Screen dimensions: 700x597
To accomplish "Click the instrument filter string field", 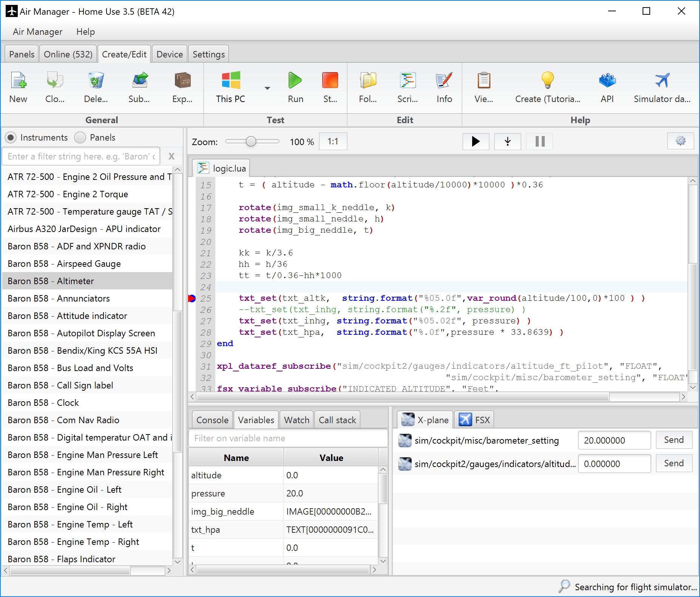I will (81, 156).
